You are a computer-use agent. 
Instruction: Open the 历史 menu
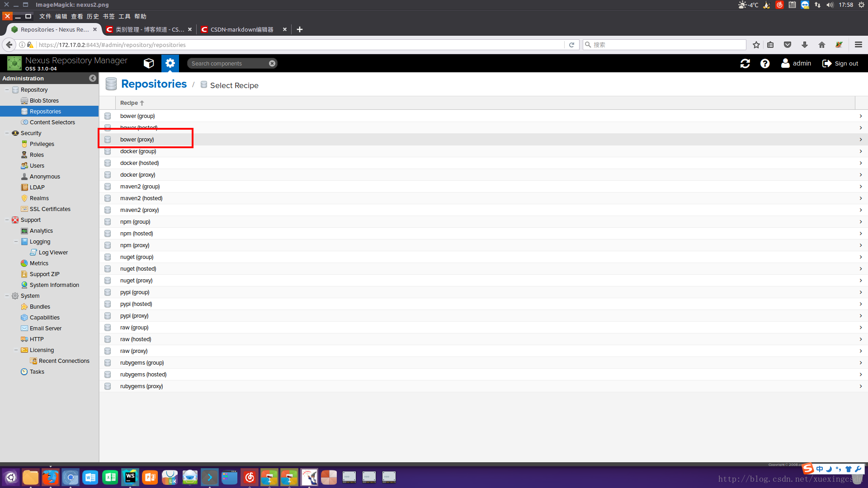93,16
